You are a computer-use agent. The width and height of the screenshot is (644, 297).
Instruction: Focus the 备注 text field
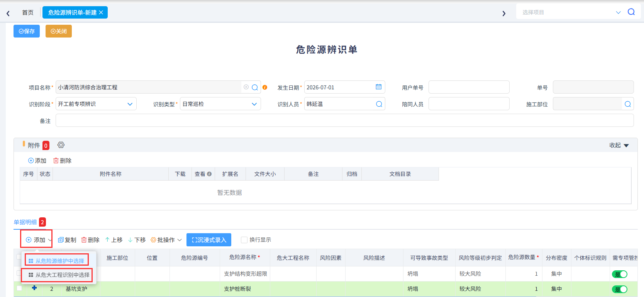(345, 120)
